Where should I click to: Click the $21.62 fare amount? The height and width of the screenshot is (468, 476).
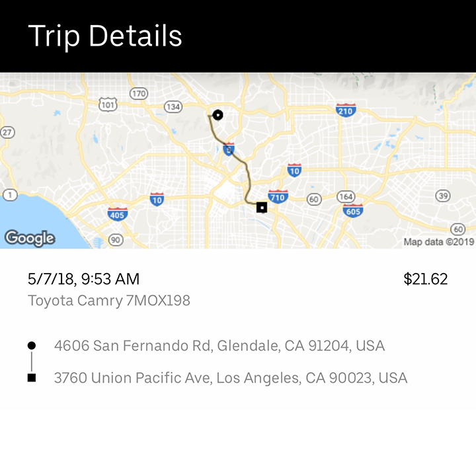[x=426, y=279]
